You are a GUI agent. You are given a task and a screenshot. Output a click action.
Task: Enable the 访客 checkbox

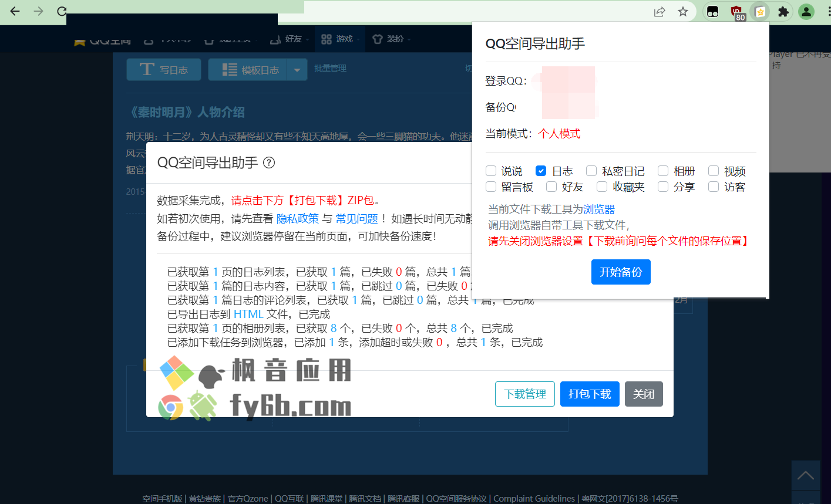click(x=714, y=187)
